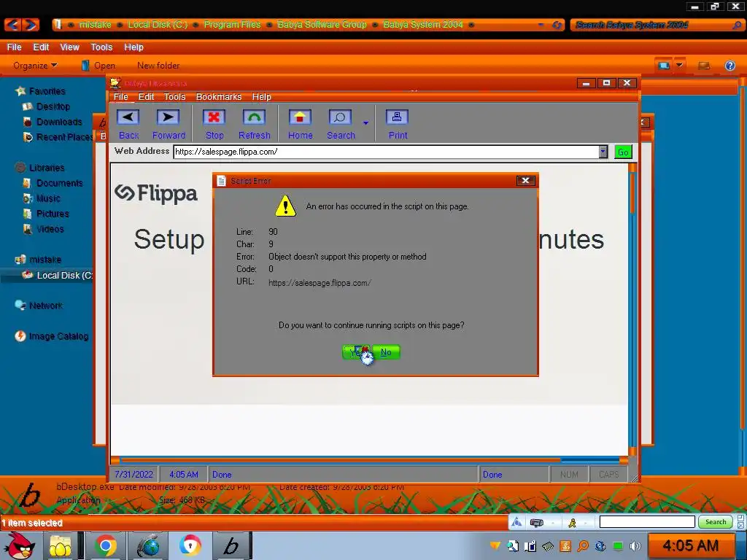Click the Search Babya System 2004 box
The image size is (747, 560).
coord(657,25)
